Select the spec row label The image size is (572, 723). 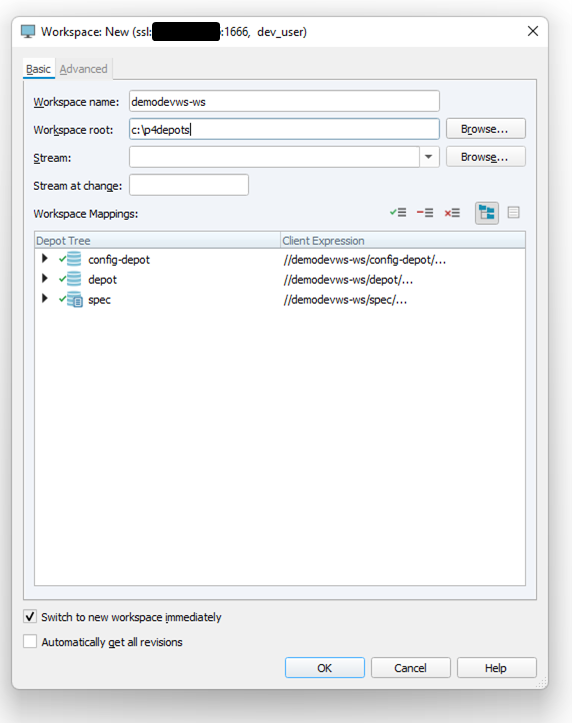tap(99, 300)
